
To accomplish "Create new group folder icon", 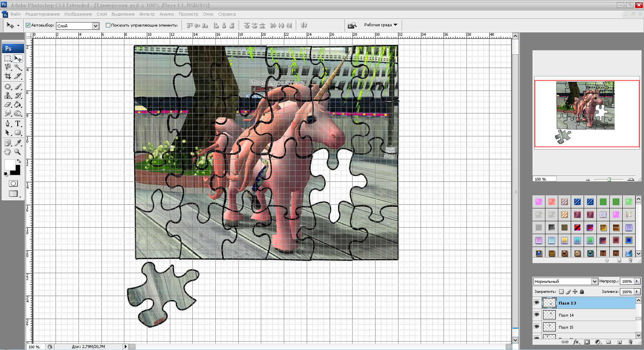I will [609, 342].
